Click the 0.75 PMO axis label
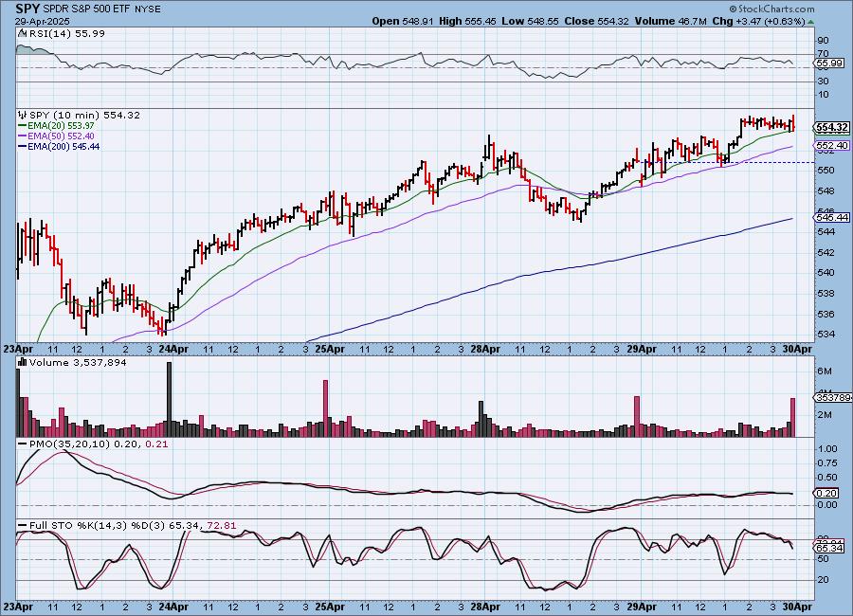Image resolution: width=853 pixels, height=616 pixels. [827, 463]
